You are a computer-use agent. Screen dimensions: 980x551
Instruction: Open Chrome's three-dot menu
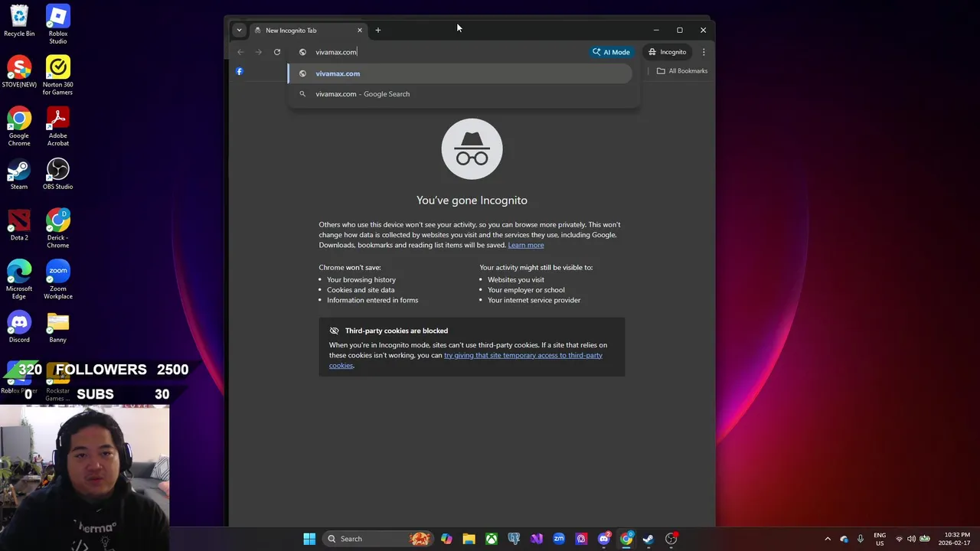[704, 52]
